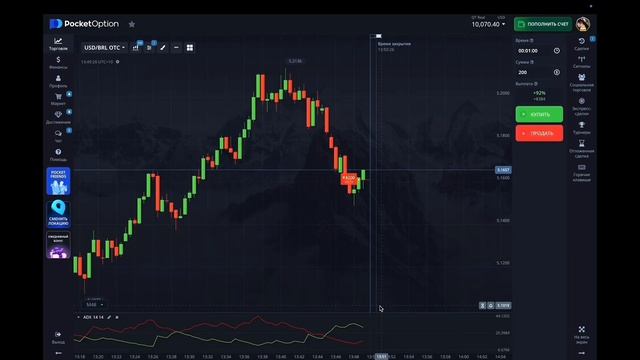Screen dimensions: 640x360
Task: Click the price label in chart corner
Action: point(503,305)
